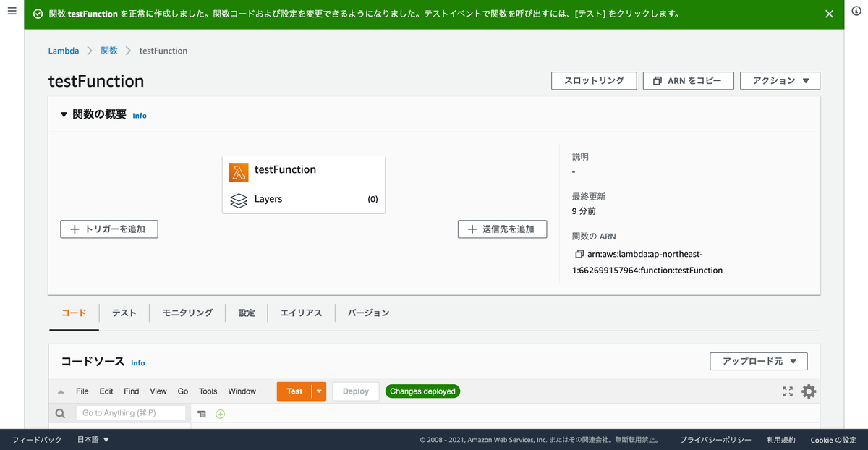Image resolution: width=868 pixels, height=450 pixels.
Task: Open the Find menu in the editor
Action: pos(131,391)
